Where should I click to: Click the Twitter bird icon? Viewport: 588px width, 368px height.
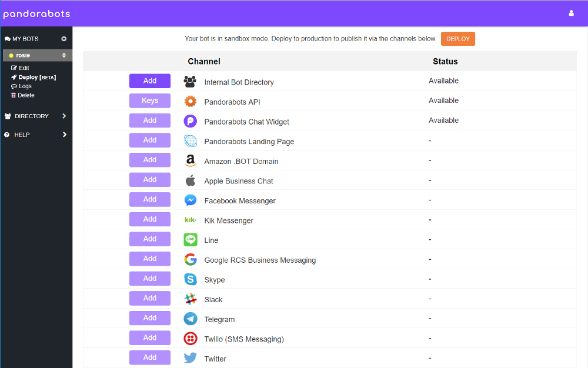[191, 358]
